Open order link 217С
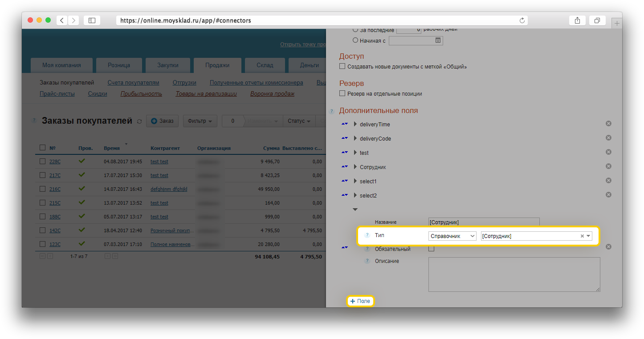This screenshot has width=644, height=339. [x=55, y=175]
